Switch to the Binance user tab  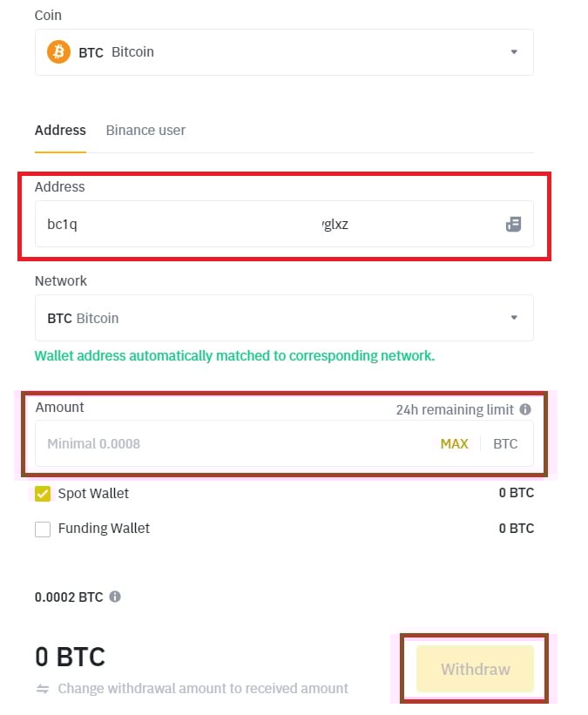(145, 130)
